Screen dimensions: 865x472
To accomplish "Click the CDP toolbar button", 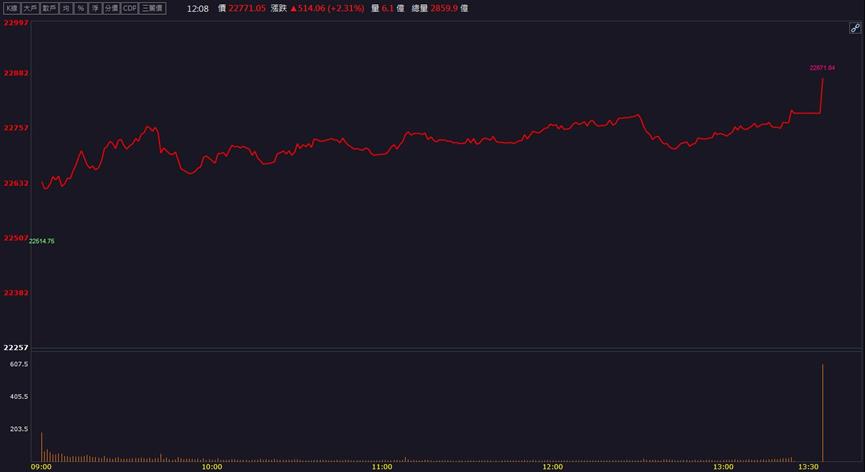I will [130, 8].
